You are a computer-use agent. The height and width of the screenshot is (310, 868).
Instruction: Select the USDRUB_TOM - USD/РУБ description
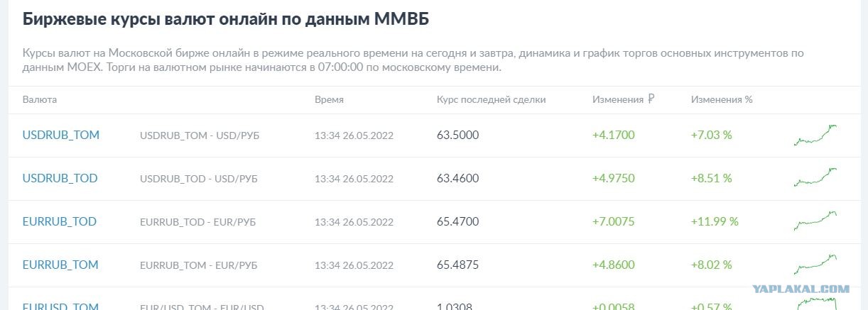pyautogui.click(x=200, y=135)
